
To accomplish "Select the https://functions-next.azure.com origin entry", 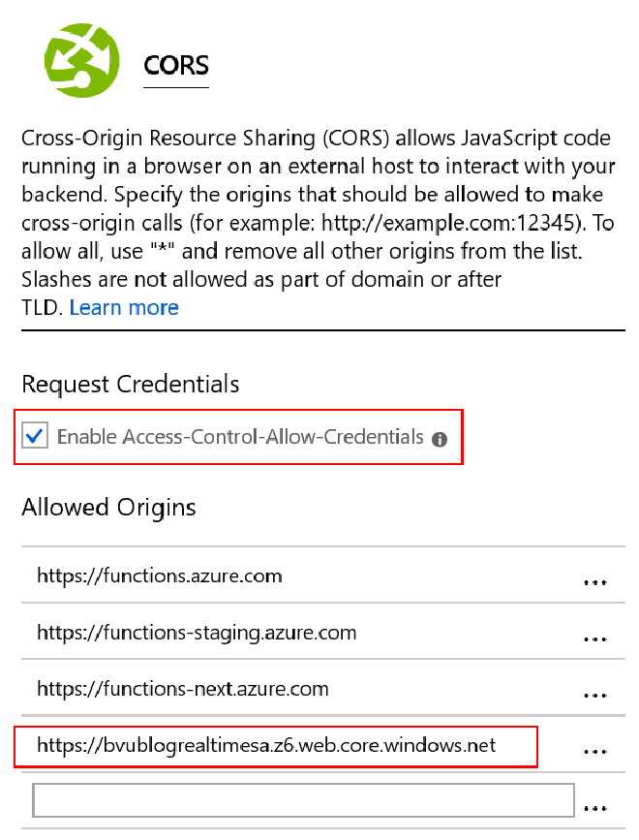I will click(x=183, y=690).
